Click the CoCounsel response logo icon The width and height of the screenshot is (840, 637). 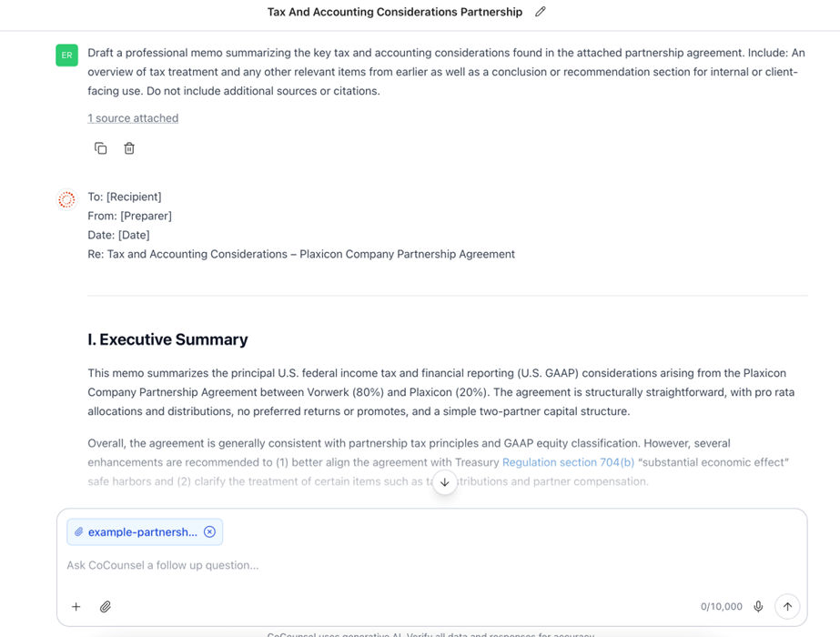pos(66,199)
